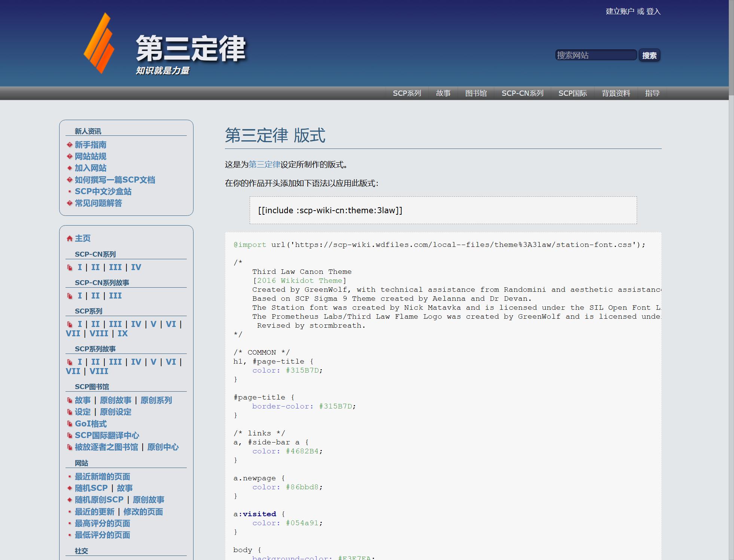Open the 图书馆 top navigation menu
Viewport: 734px width, 560px height.
click(x=476, y=93)
